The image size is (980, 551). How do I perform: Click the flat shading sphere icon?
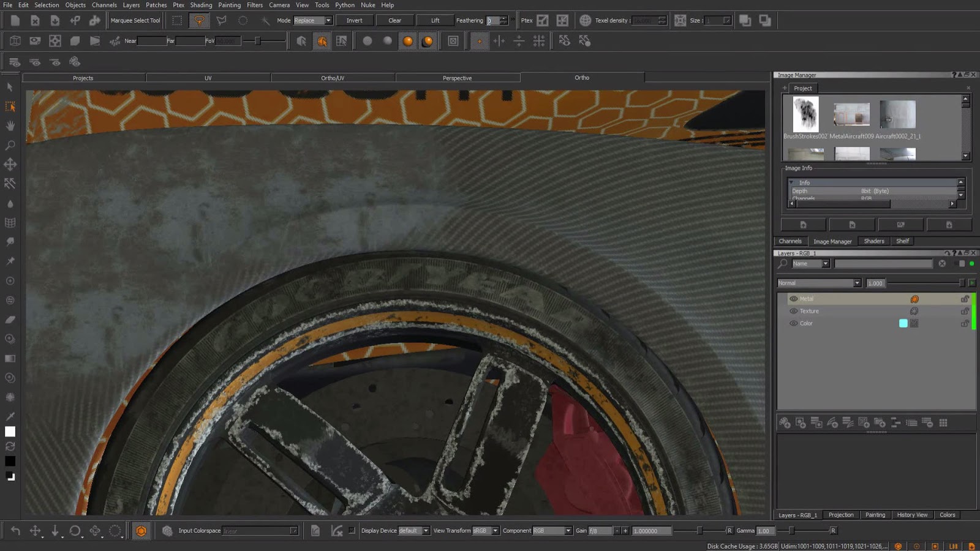tap(367, 41)
